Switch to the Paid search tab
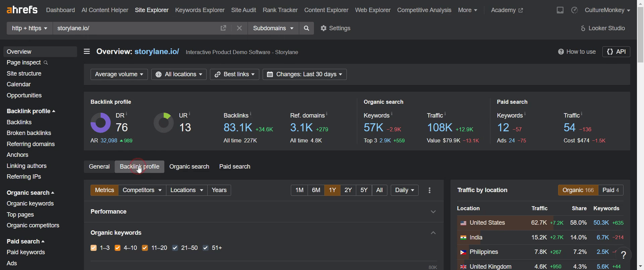Screen dimensions: 644x270 (x=235, y=167)
